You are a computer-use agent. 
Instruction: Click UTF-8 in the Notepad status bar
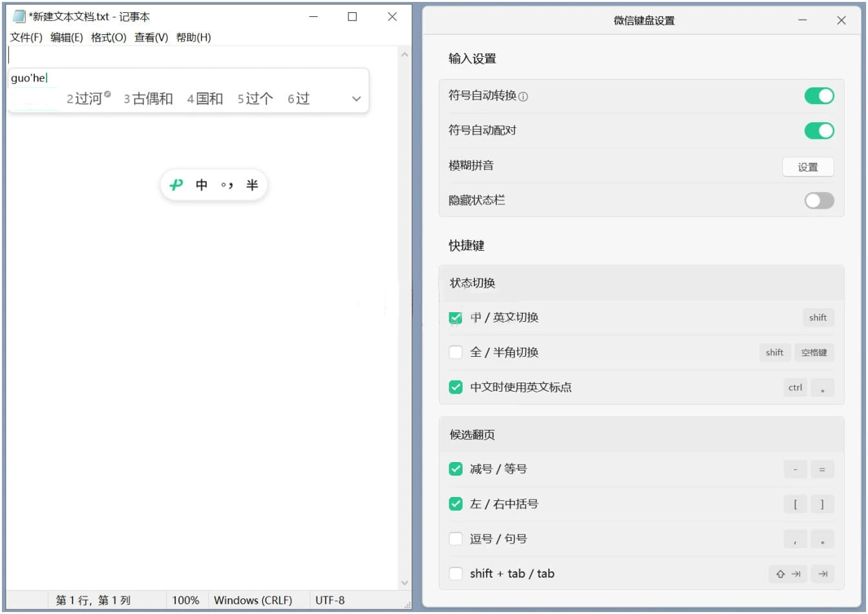330,600
